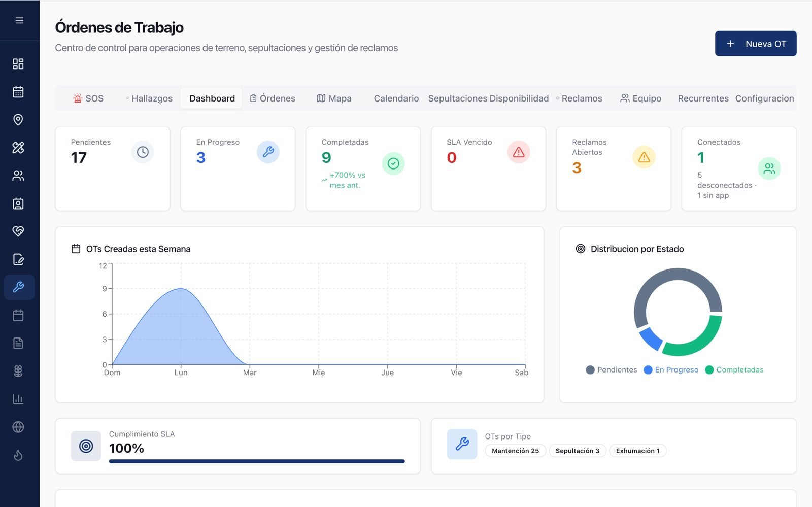This screenshot has height=507, width=812.
Task: Click the check circle icon on Completadas card
Action: point(393,163)
